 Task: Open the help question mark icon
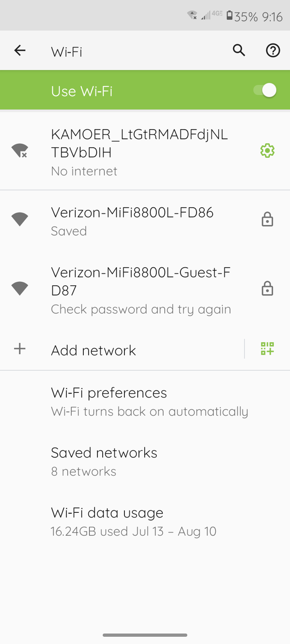coord(273,50)
